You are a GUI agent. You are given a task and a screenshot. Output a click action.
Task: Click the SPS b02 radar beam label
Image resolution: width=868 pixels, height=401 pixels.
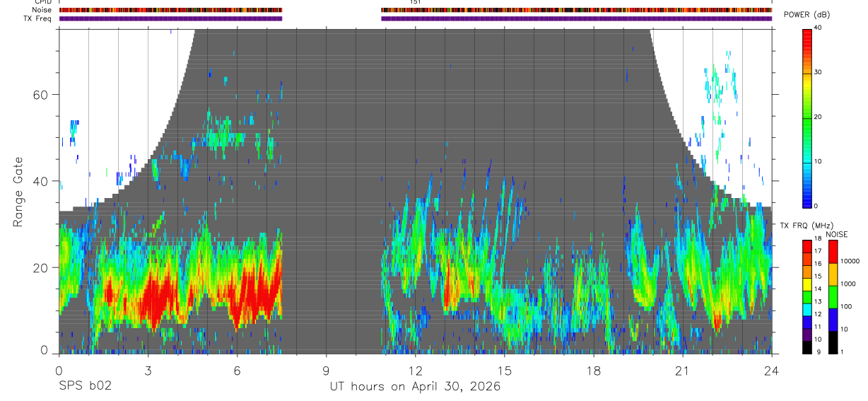point(85,387)
